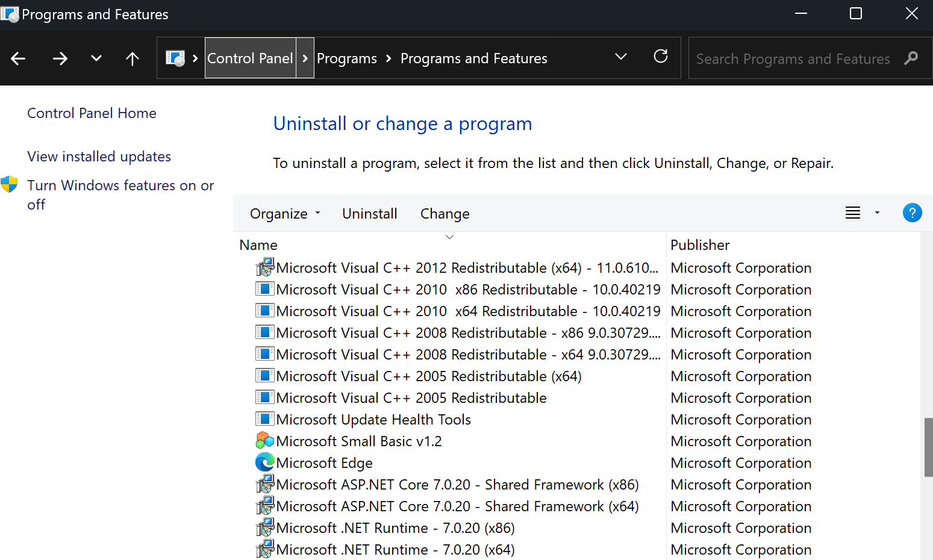Screen dimensions: 933x560
Task: Click icon of Visual C++ 2005 Redistributable non-x64 entry
Action: (x=265, y=397)
